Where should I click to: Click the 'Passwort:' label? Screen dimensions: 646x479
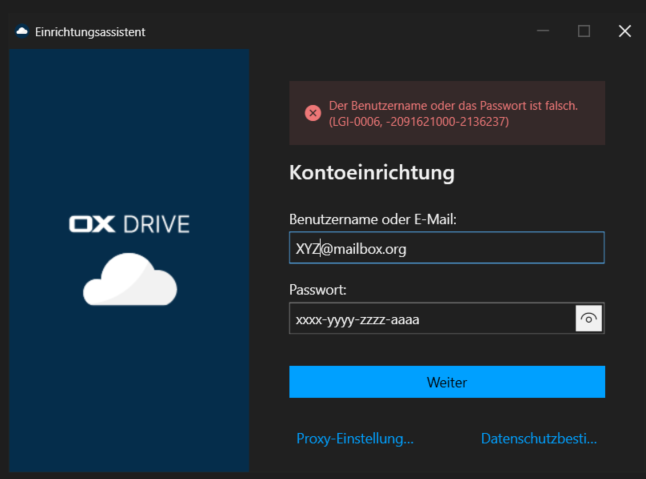(318, 290)
